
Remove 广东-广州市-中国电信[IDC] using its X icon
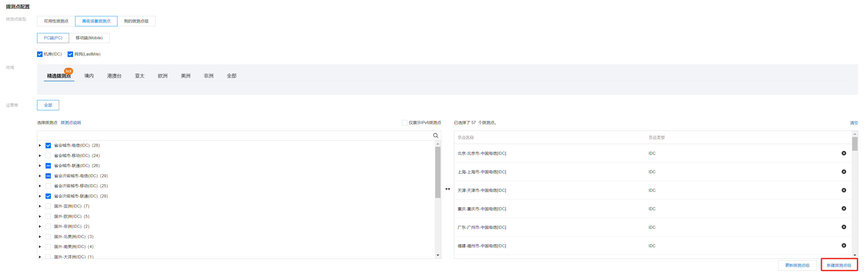point(843,227)
